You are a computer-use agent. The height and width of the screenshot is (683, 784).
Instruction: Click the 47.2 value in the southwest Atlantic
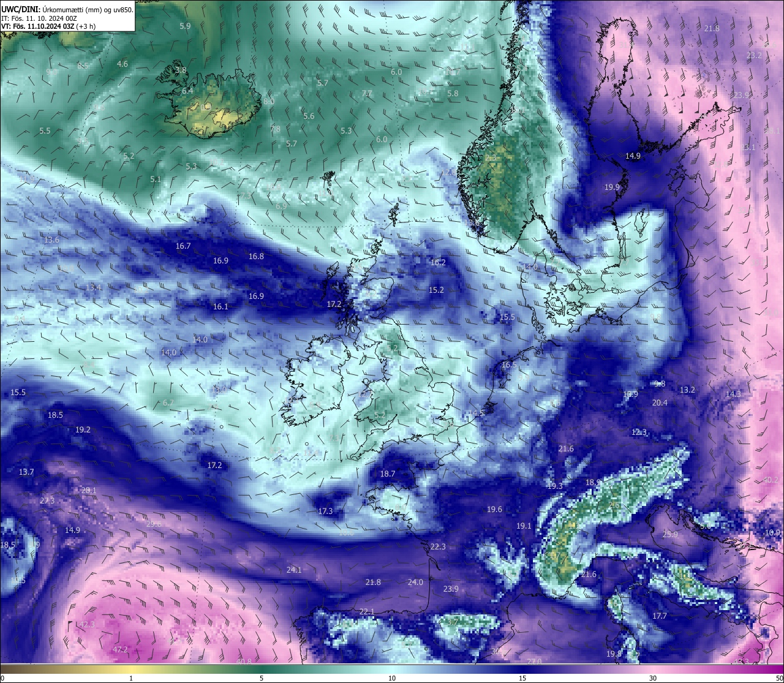point(121,649)
